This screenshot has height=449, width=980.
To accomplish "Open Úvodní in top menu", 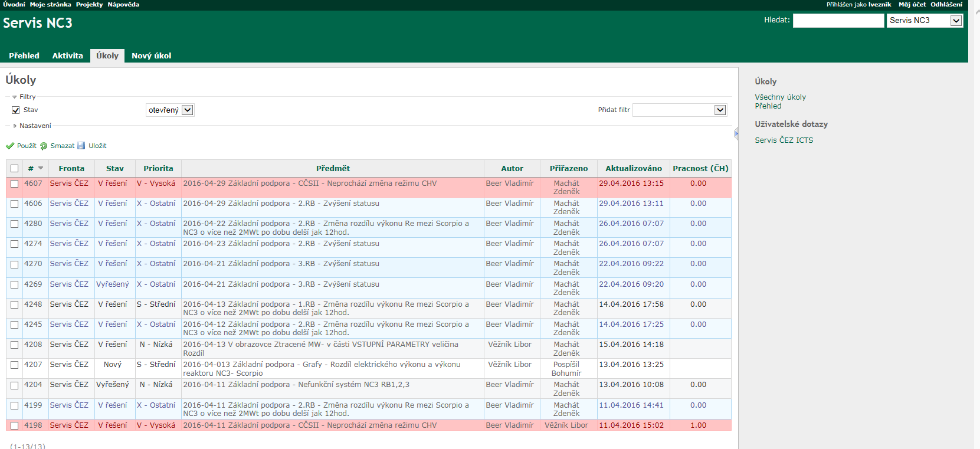I will click(x=14, y=4).
